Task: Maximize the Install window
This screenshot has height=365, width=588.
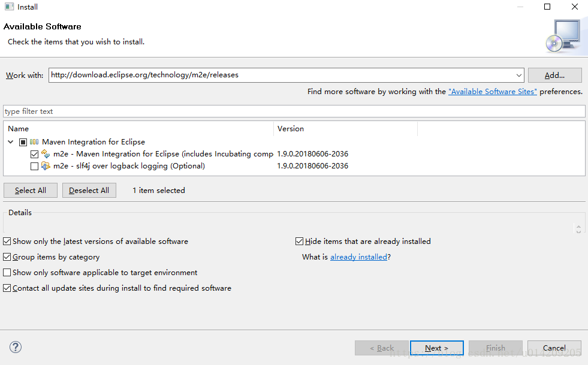Action: [547, 7]
